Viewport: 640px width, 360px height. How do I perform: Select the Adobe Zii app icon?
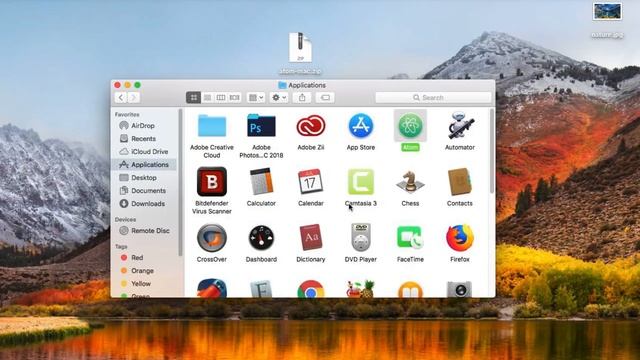(311, 126)
